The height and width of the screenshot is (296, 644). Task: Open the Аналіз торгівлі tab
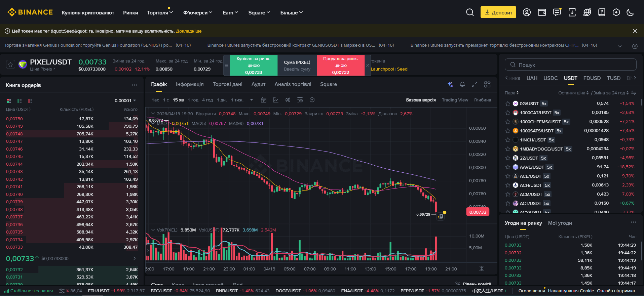point(293,84)
